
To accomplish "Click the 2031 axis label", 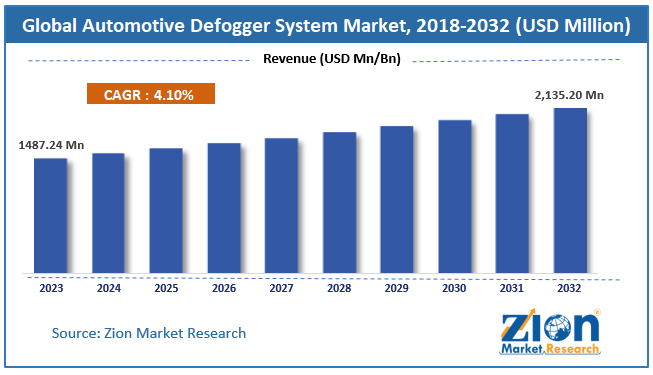I will [x=511, y=288].
